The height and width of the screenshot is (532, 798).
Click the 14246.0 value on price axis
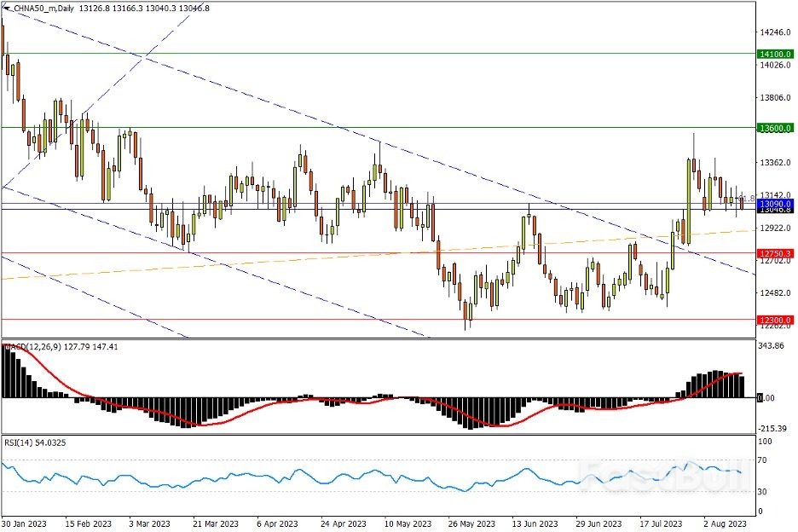pyautogui.click(x=772, y=32)
